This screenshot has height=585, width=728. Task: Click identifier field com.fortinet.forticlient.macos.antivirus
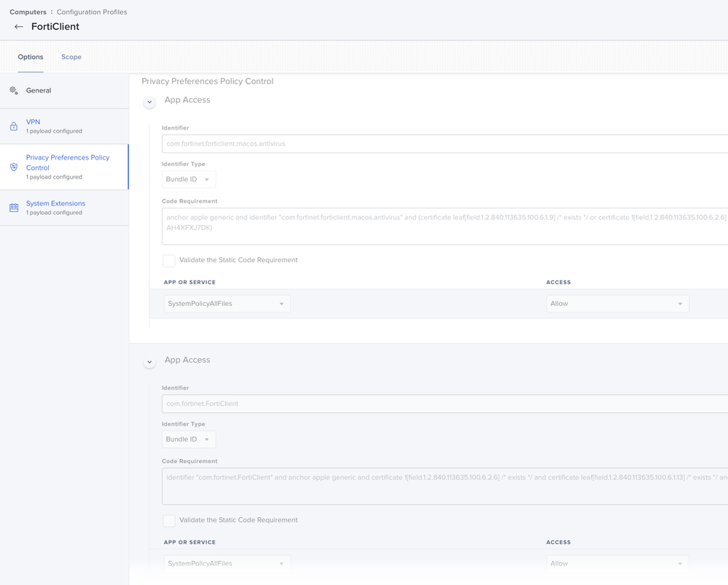pyautogui.click(x=445, y=144)
